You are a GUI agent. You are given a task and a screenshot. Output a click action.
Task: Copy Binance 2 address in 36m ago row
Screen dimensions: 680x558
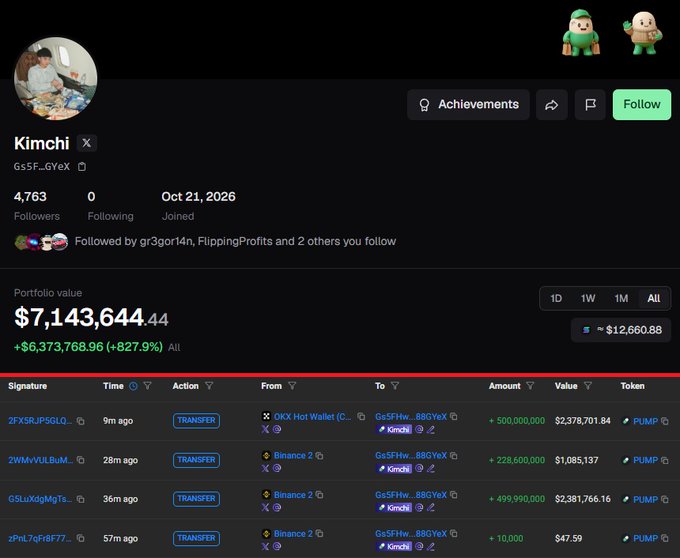coord(320,495)
